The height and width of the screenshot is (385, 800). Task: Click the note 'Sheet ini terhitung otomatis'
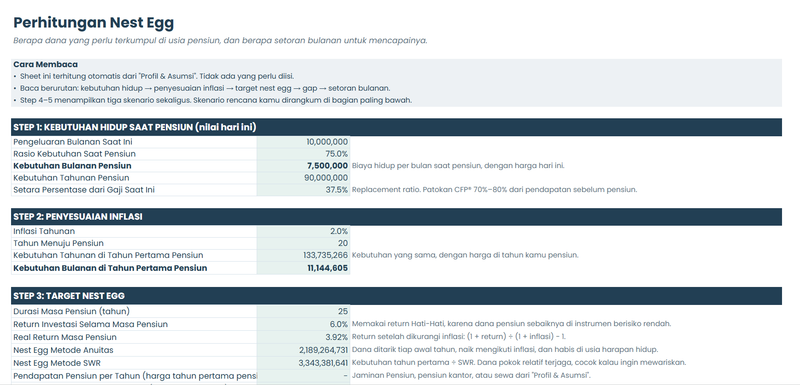pos(154,76)
